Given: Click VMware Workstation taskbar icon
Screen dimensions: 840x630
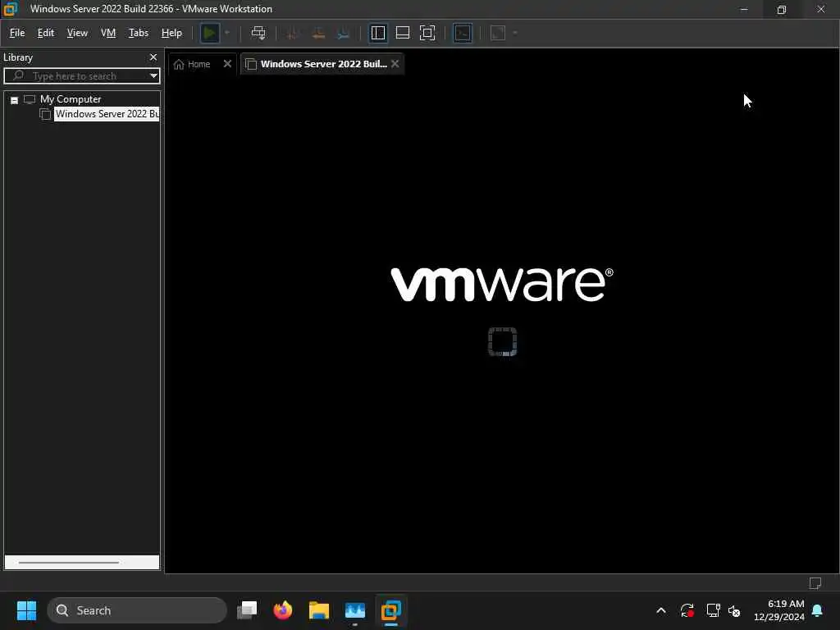Looking at the screenshot, I should (x=391, y=610).
